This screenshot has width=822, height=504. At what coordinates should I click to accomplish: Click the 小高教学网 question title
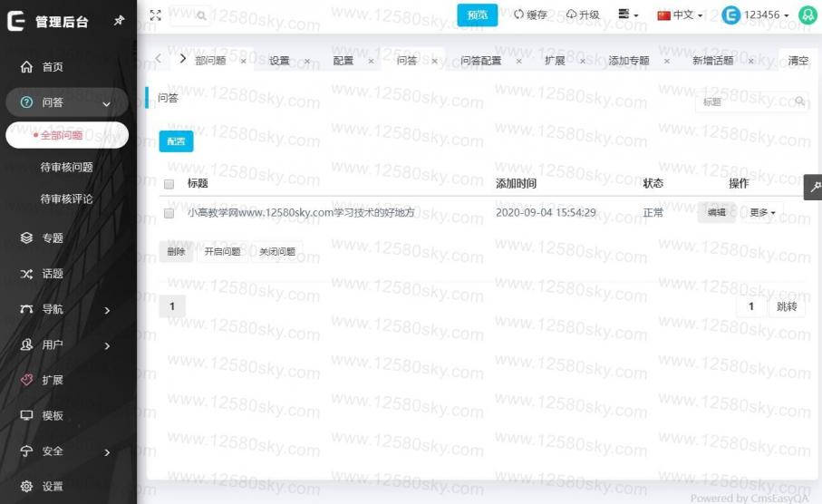pyautogui.click(x=301, y=212)
